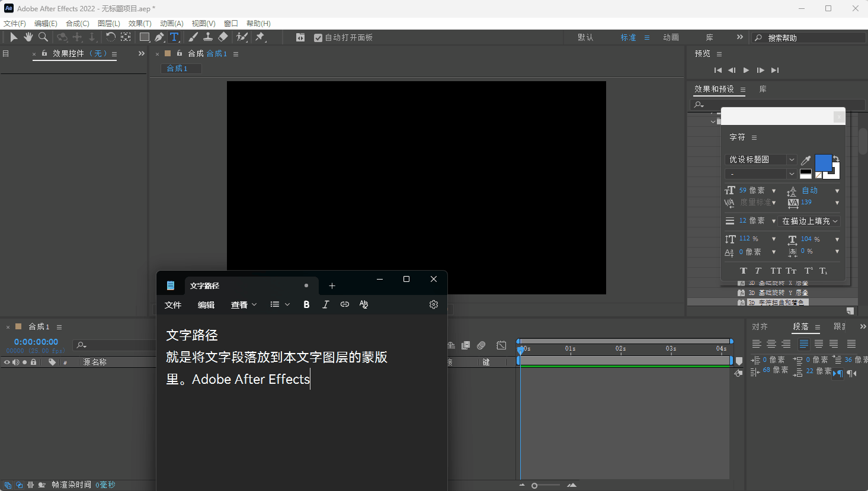Open font size 59 像素 dropdown arrow
Screen dimensions: 868x491
click(774, 191)
